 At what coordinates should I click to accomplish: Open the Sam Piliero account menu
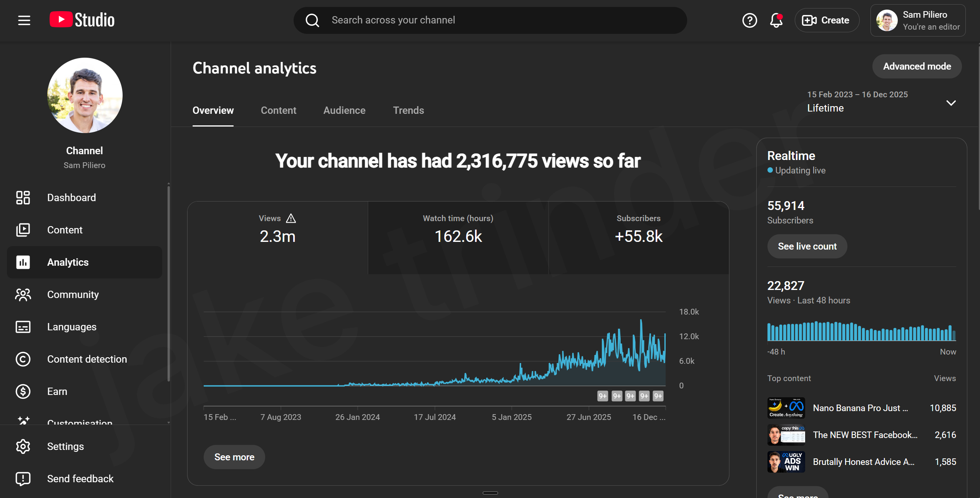click(918, 20)
